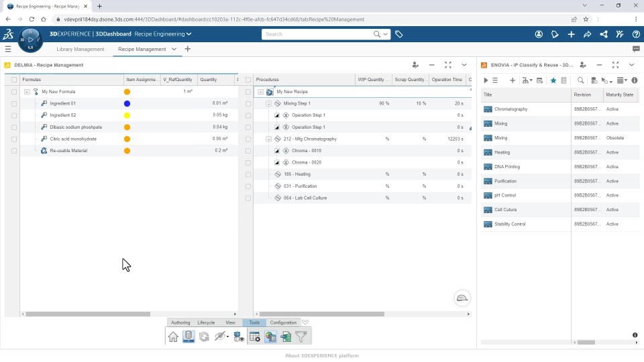
Task: Click the plus icon in ENOVIA toolbar
Action: 512,80
